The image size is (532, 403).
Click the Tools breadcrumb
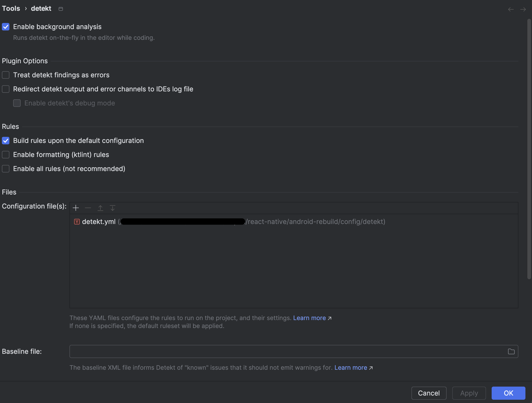(x=11, y=9)
